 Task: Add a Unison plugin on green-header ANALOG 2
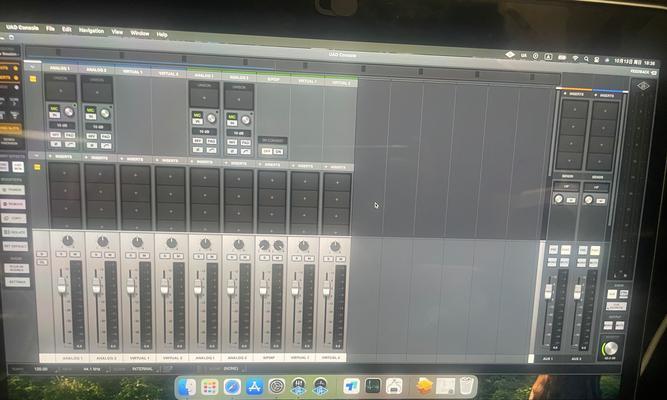(239, 99)
